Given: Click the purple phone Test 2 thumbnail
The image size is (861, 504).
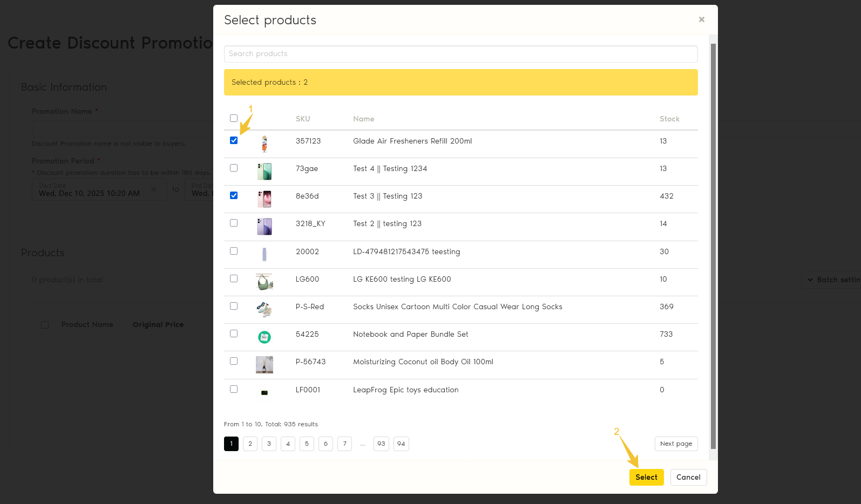Looking at the screenshot, I should [x=265, y=227].
